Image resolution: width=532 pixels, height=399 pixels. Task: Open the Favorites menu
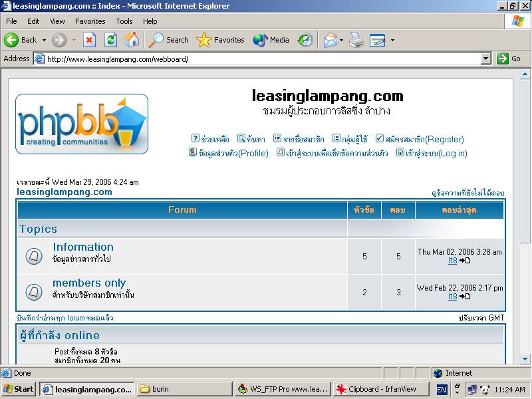pos(90,21)
